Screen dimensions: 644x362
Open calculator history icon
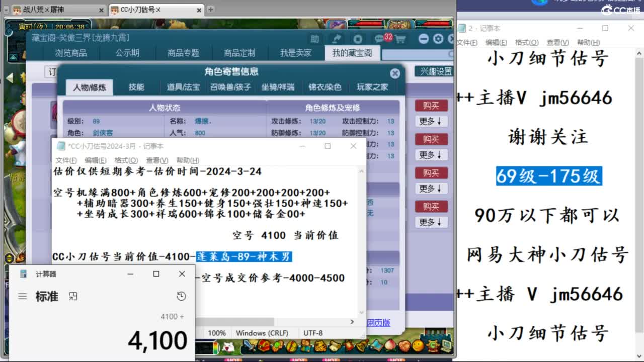[x=182, y=297]
